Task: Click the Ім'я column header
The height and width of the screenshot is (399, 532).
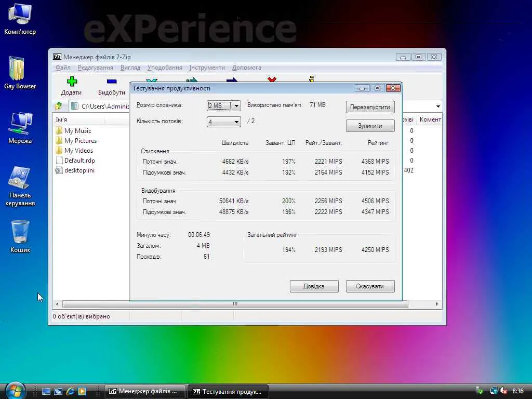Action: click(x=79, y=119)
